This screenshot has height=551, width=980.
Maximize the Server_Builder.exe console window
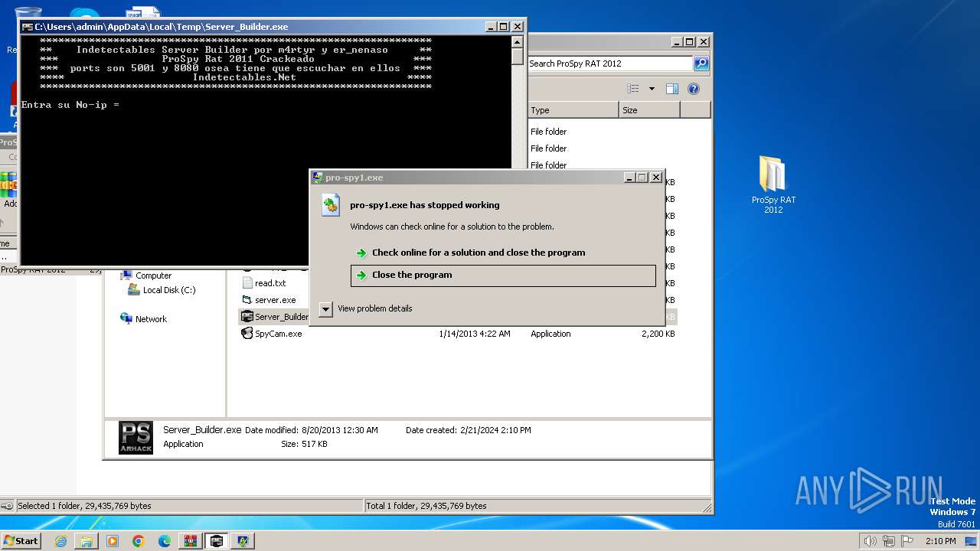pos(504,27)
